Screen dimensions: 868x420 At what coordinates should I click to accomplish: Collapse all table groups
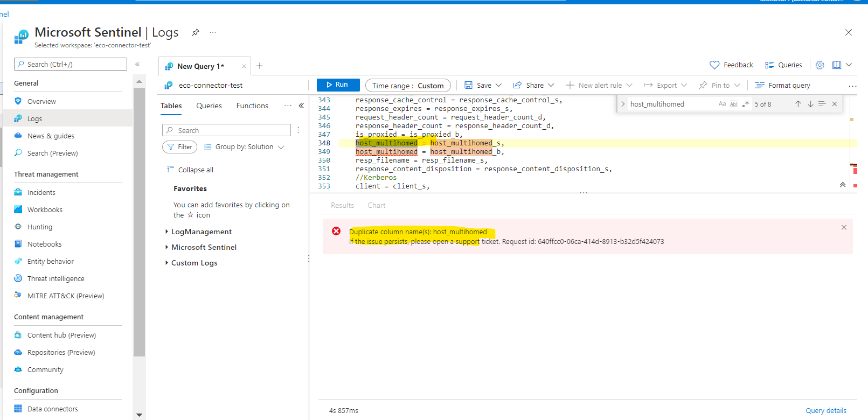pos(190,170)
